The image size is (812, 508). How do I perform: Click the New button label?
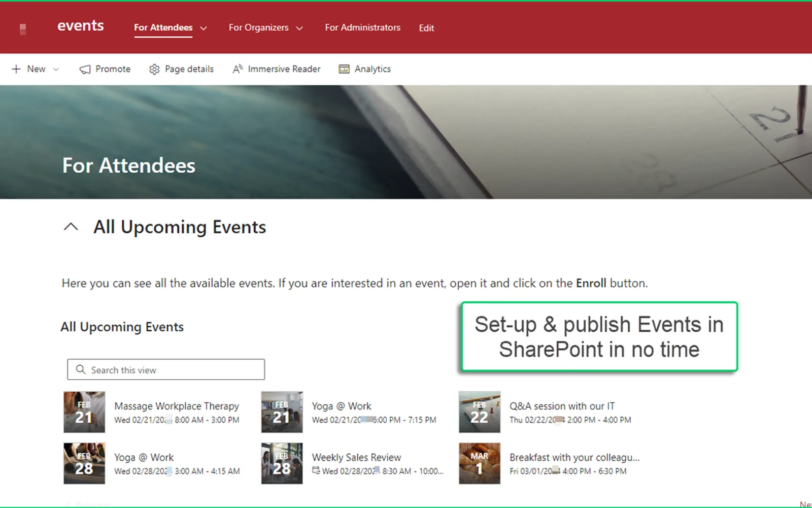[x=36, y=69]
